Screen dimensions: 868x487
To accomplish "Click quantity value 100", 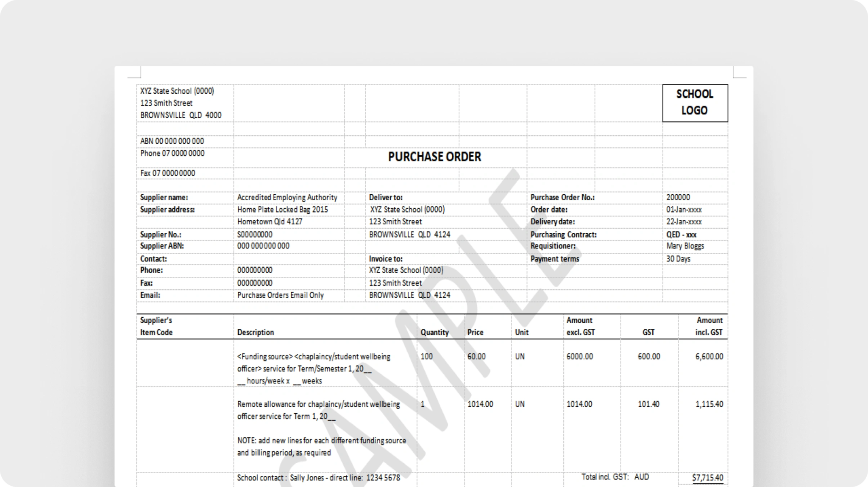I will 427,357.
